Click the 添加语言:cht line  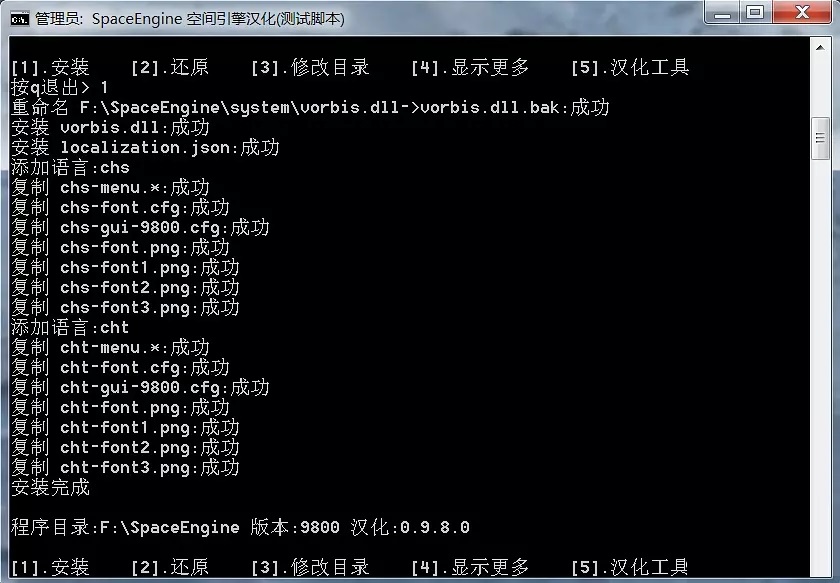click(70, 327)
